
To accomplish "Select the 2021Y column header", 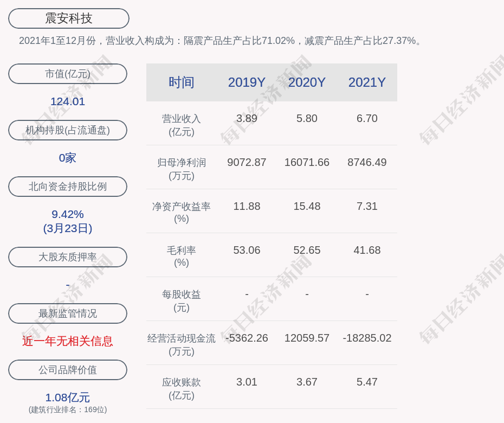I will (x=367, y=82).
